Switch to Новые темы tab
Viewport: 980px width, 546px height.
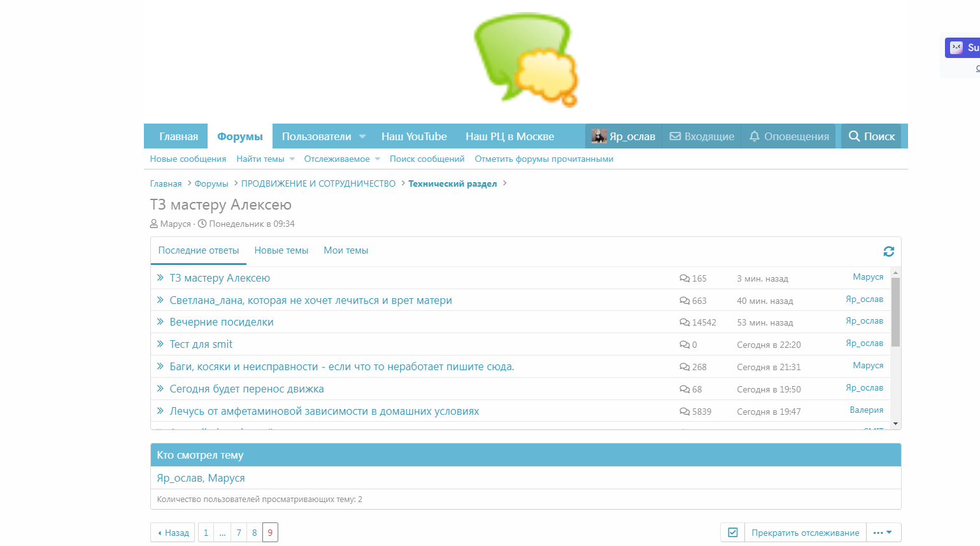[x=281, y=250]
